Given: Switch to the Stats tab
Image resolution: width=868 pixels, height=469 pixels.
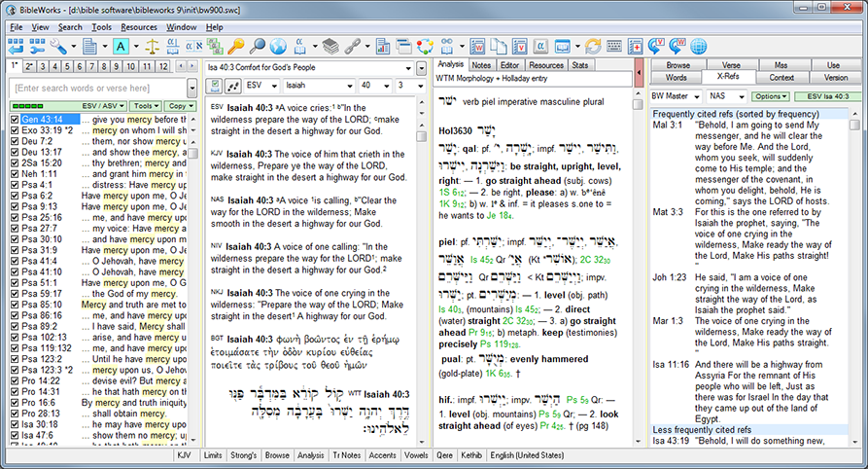Looking at the screenshot, I should pyautogui.click(x=580, y=65).
